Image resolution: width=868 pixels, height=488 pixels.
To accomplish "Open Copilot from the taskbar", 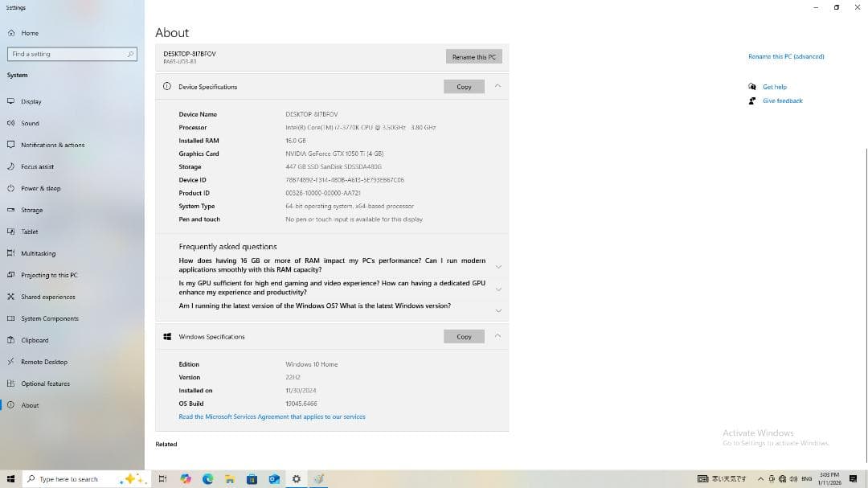I will click(186, 479).
